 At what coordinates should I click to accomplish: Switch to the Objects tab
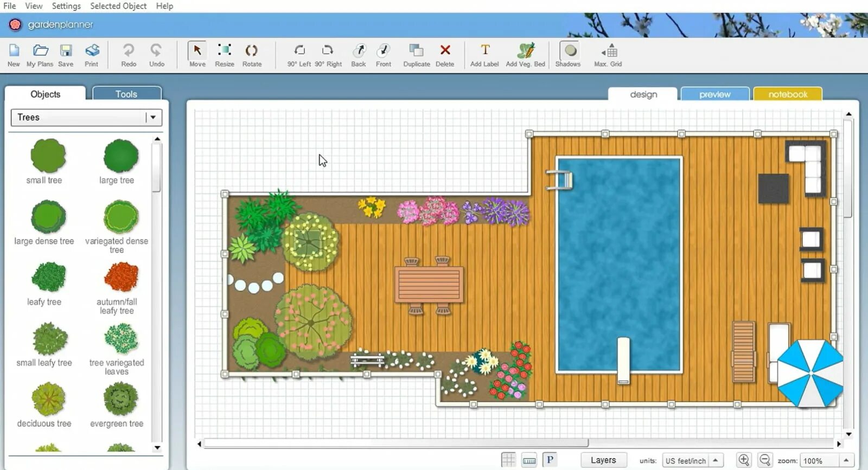point(46,94)
